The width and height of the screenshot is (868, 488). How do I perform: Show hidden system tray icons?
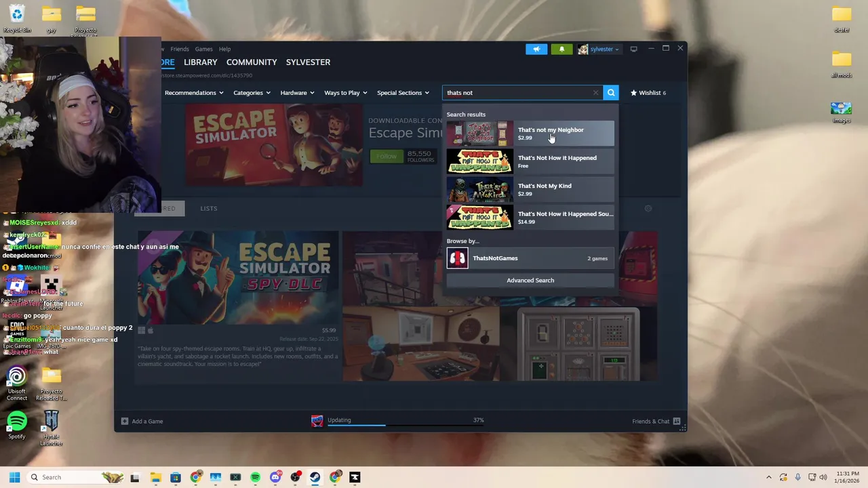(x=768, y=477)
